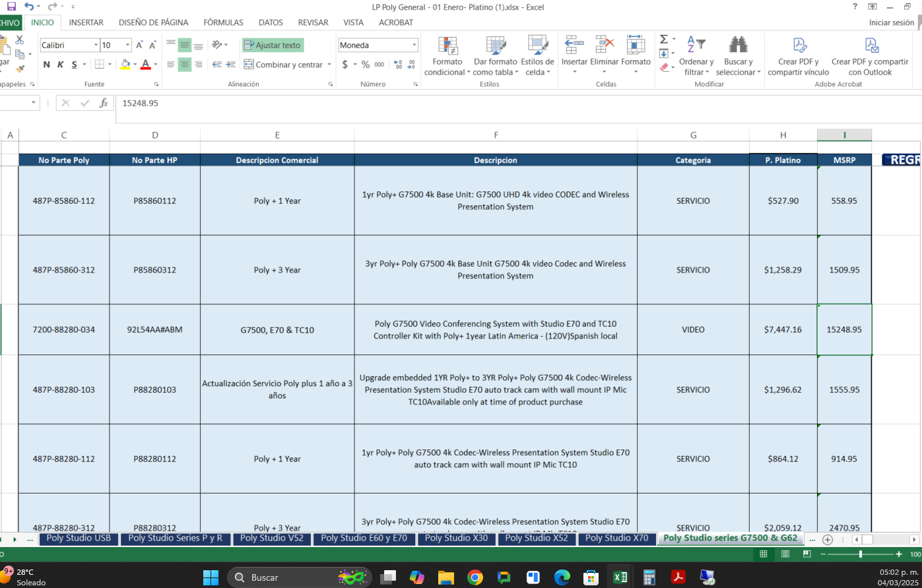Click the zoom slider handle
This screenshot has height=588, width=922.
[x=861, y=554]
